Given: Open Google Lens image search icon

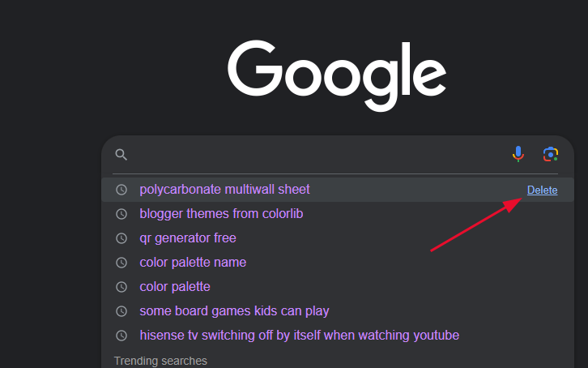Looking at the screenshot, I should 551,154.
